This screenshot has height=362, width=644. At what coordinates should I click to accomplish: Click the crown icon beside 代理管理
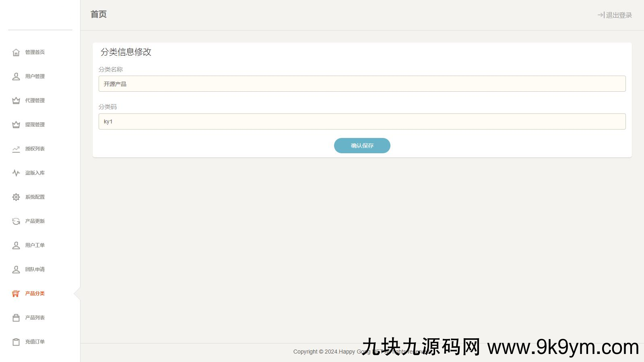[x=16, y=101]
